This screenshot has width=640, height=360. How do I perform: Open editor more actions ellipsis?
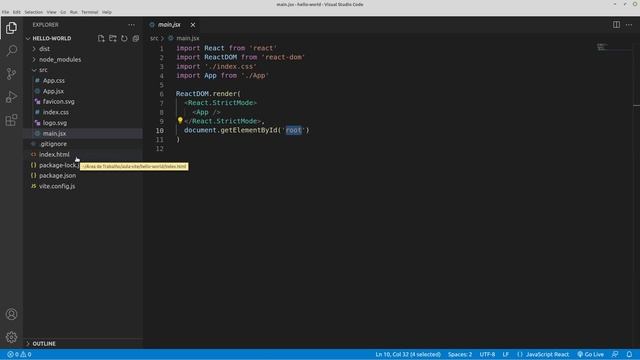pos(629,25)
